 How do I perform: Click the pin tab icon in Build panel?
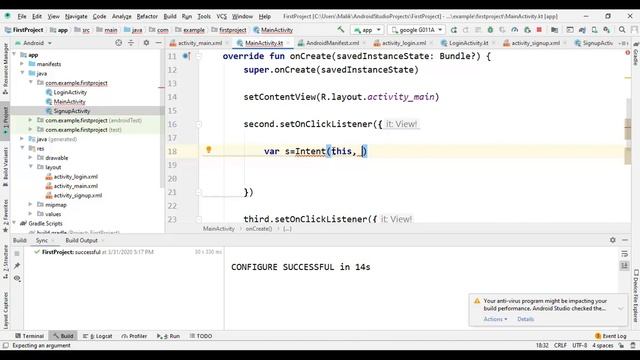(17, 266)
